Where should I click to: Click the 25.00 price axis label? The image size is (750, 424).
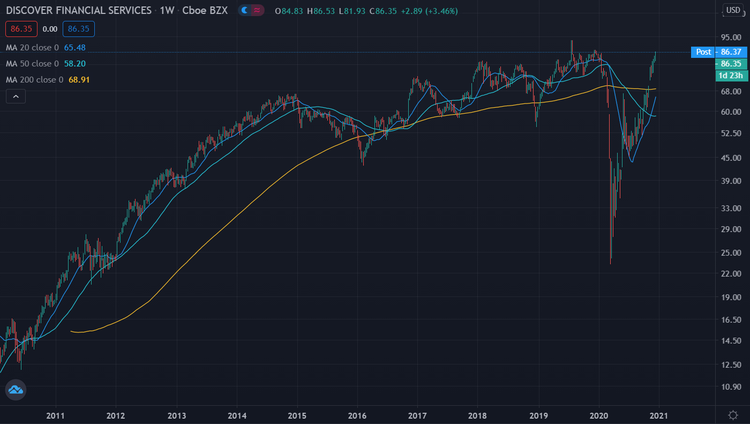pyautogui.click(x=731, y=253)
